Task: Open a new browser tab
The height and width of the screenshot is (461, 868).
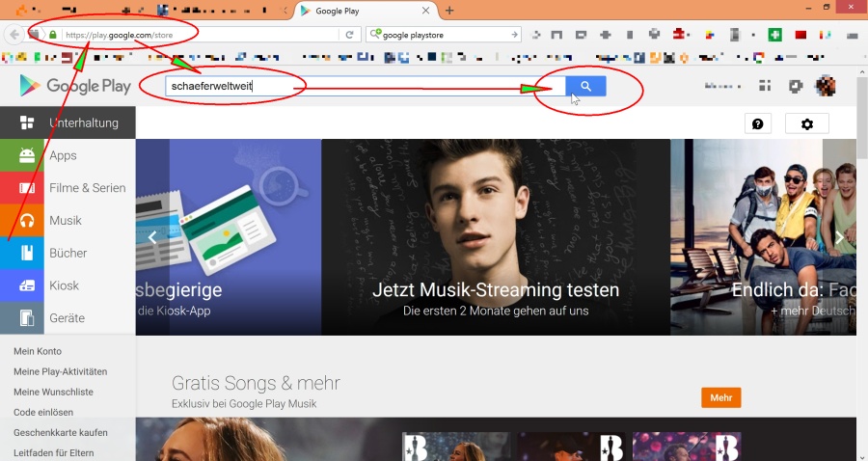Action: coord(449,11)
